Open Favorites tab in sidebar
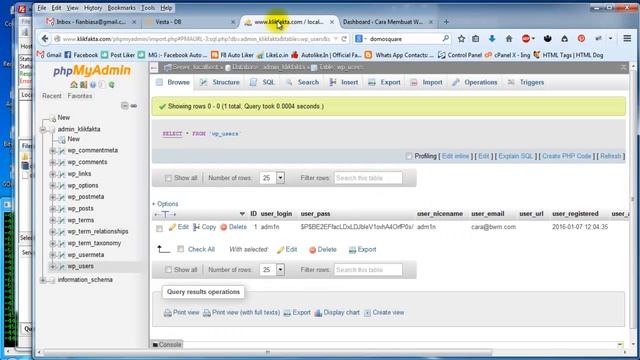 (80, 96)
